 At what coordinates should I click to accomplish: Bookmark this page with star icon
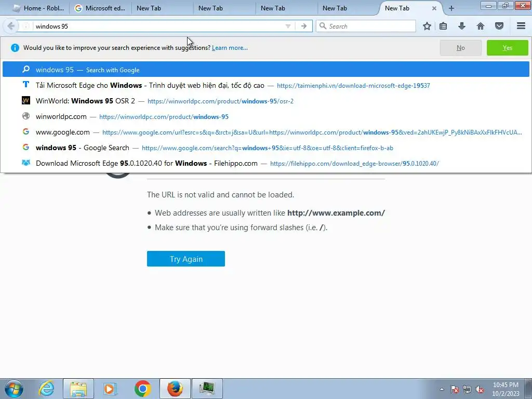[427, 26]
